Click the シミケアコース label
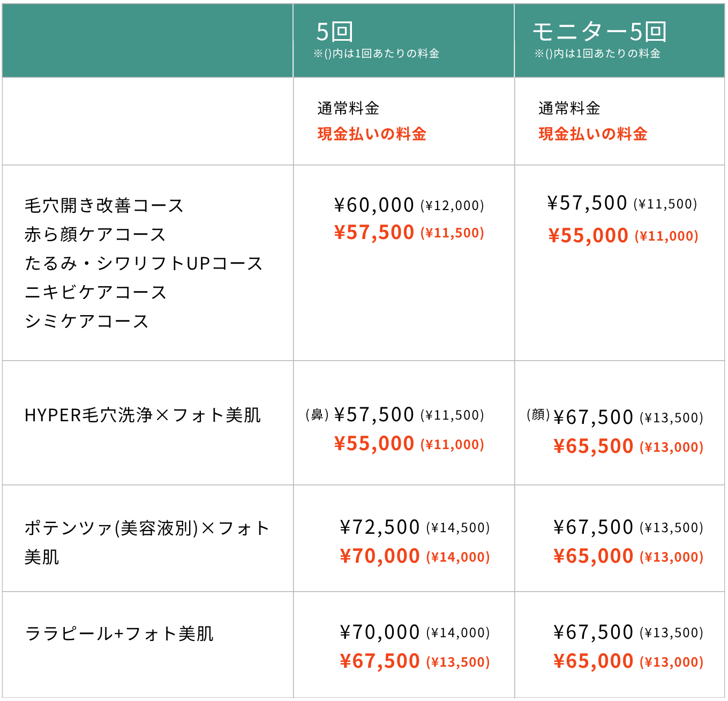The image size is (728, 701). [x=86, y=321]
